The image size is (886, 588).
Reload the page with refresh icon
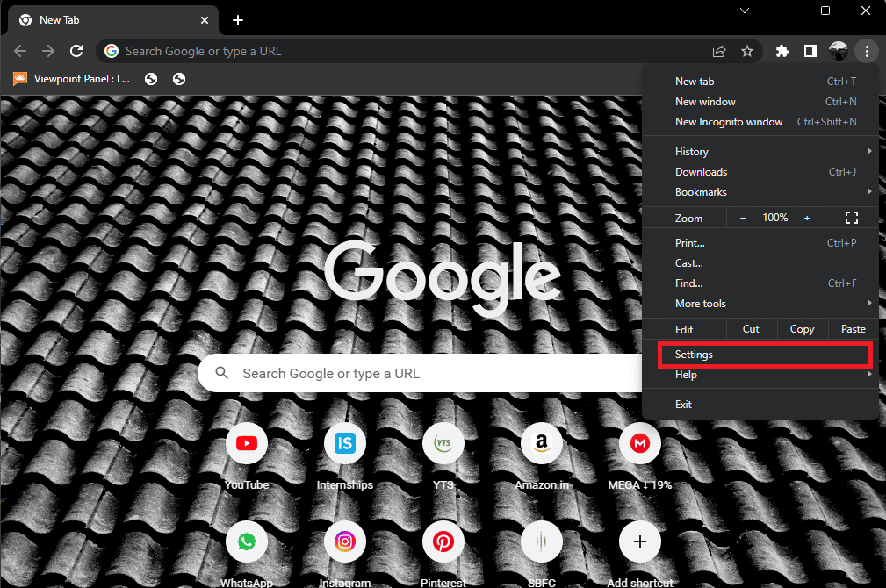pos(76,52)
